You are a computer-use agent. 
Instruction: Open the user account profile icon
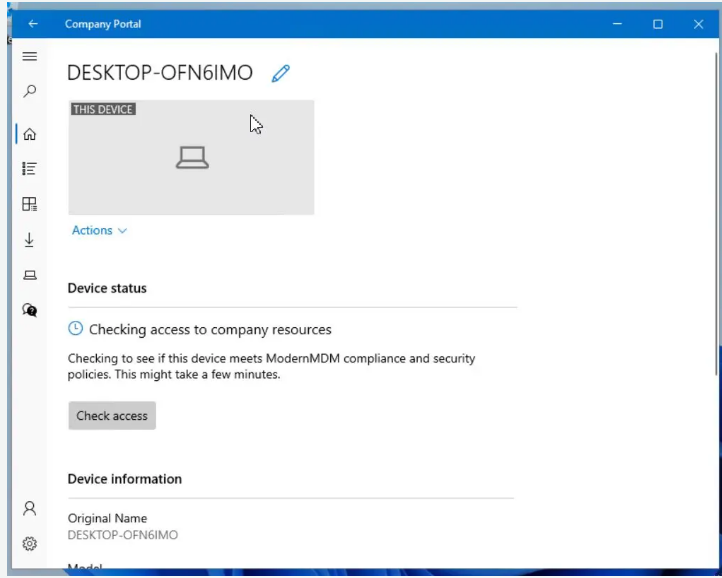click(x=29, y=508)
